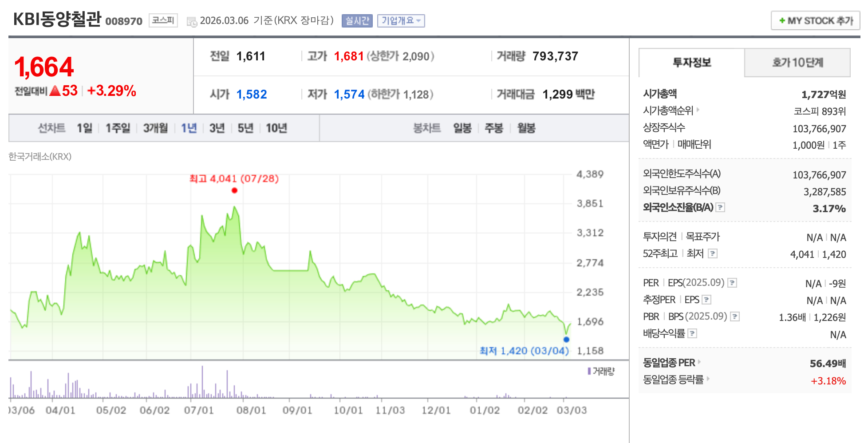Click the 코스피 893위 ranking value

(x=820, y=111)
